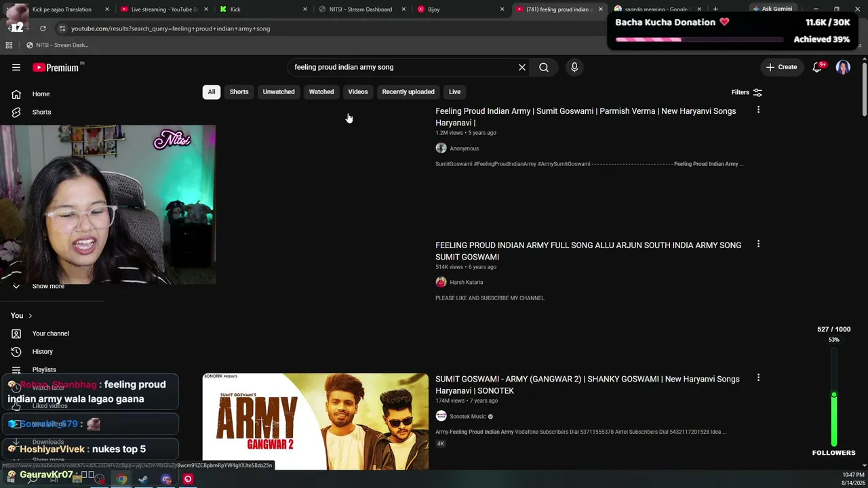
Task: Filter results by Shorts chip
Action: click(239, 92)
